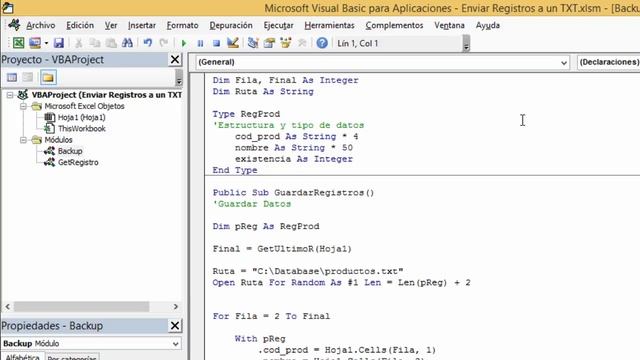640x360 pixels.
Task: Click the Insert UserForm toolbar icon
Action: pyautogui.click(x=35, y=43)
